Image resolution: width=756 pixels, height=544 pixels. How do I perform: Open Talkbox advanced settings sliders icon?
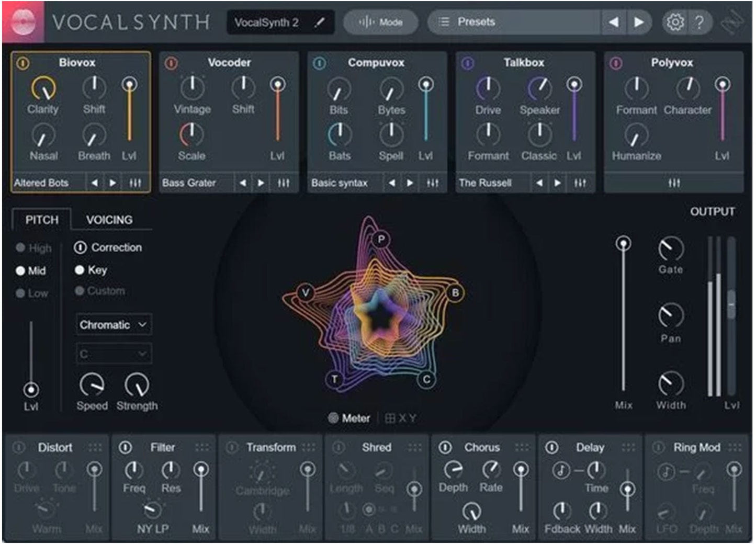pyautogui.click(x=580, y=183)
